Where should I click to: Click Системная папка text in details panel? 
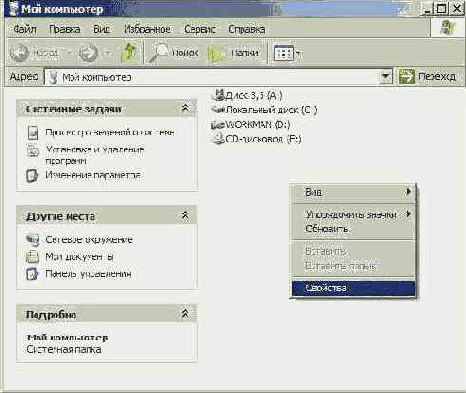coord(64,349)
